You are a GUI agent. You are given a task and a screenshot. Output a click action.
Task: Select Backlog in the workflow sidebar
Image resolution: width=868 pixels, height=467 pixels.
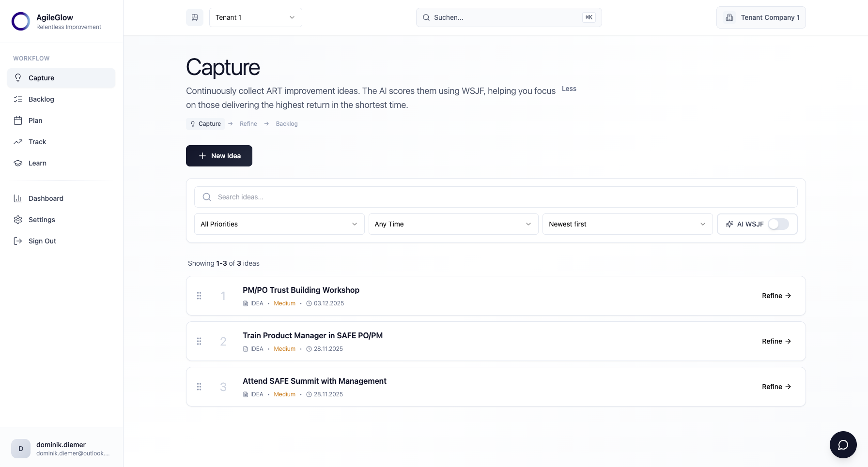tap(41, 99)
